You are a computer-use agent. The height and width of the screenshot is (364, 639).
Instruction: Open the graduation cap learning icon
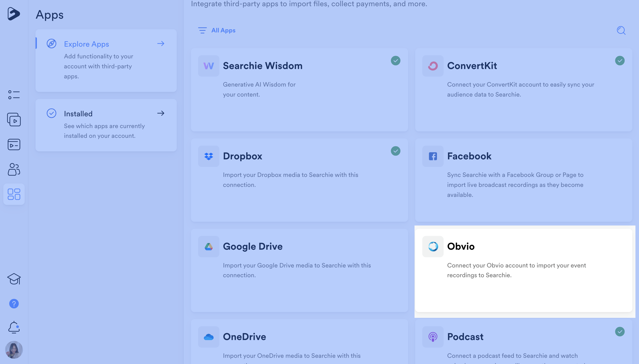point(14,279)
